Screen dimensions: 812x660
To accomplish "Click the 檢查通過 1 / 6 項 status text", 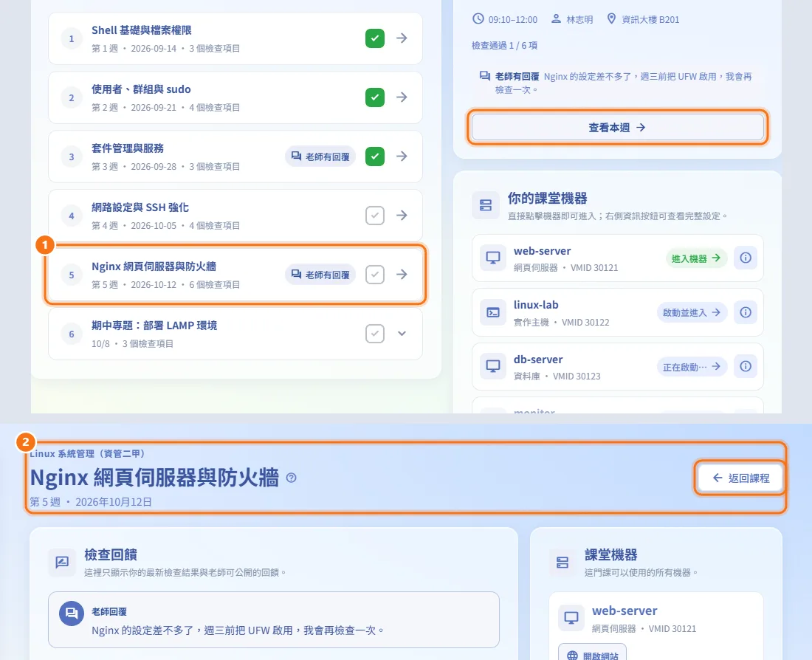I will pyautogui.click(x=504, y=46).
